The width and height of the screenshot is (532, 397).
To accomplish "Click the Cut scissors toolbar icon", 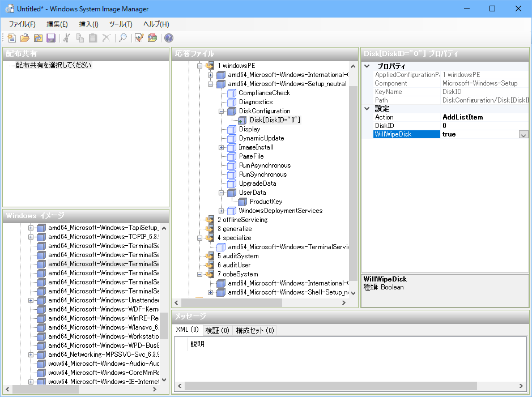I will point(67,38).
